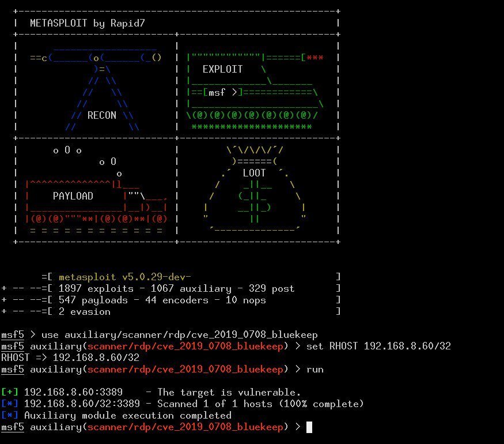
Task: Click the "run" command text
Action: 314,369
